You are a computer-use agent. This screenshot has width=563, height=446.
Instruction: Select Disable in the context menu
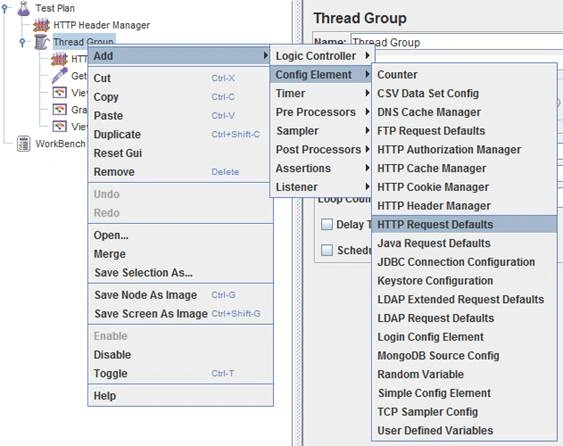pos(180,354)
